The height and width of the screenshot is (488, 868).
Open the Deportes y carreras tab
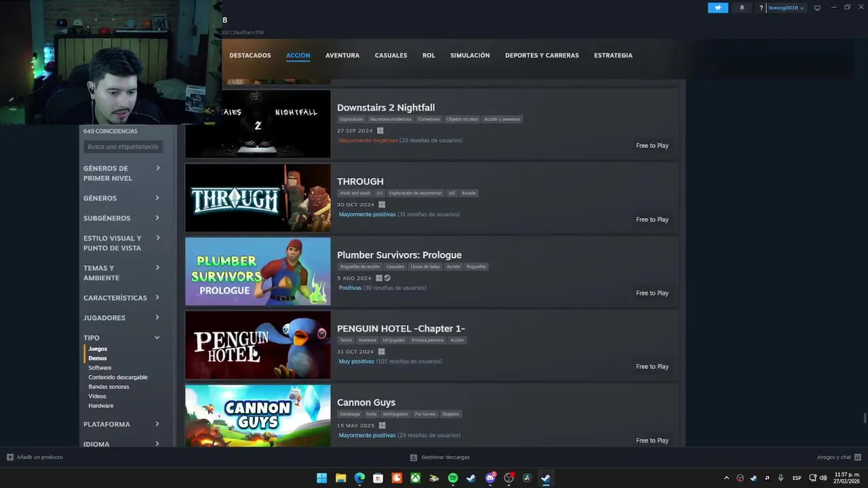pos(542,56)
